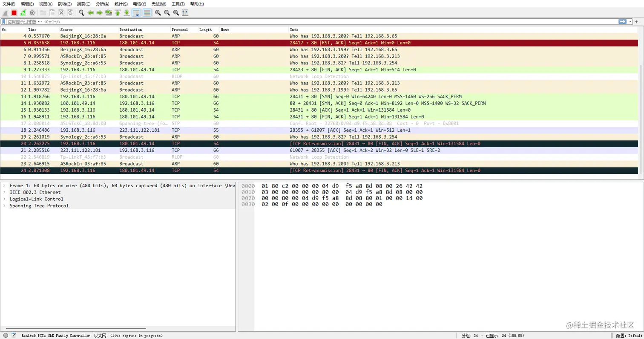Click the start capture shark fin icon
Screen dimensions: 644x339
point(5,13)
